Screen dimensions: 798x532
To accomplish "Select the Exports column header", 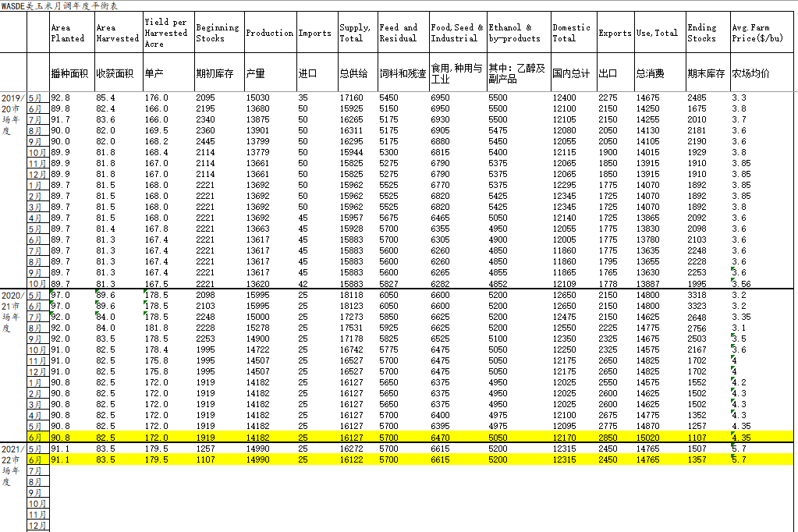I will tap(615, 33).
